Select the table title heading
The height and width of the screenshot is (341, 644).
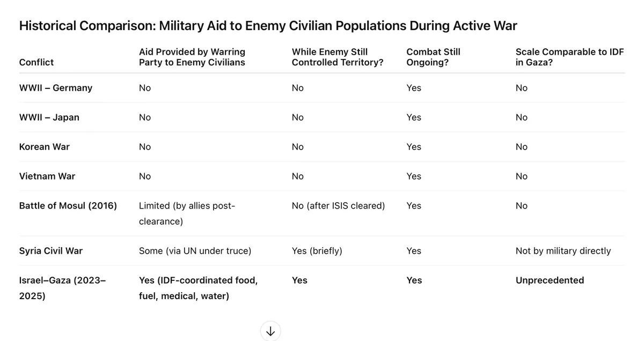point(268,25)
